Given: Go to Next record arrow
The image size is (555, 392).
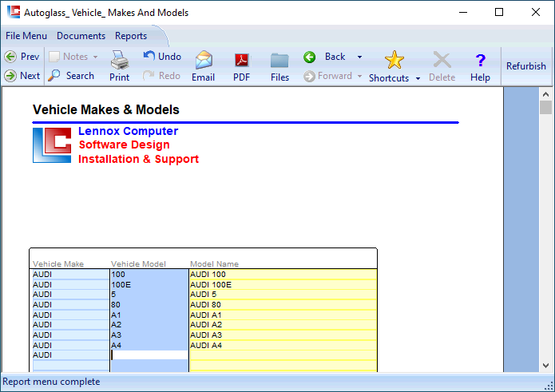Looking at the screenshot, I should point(10,76).
